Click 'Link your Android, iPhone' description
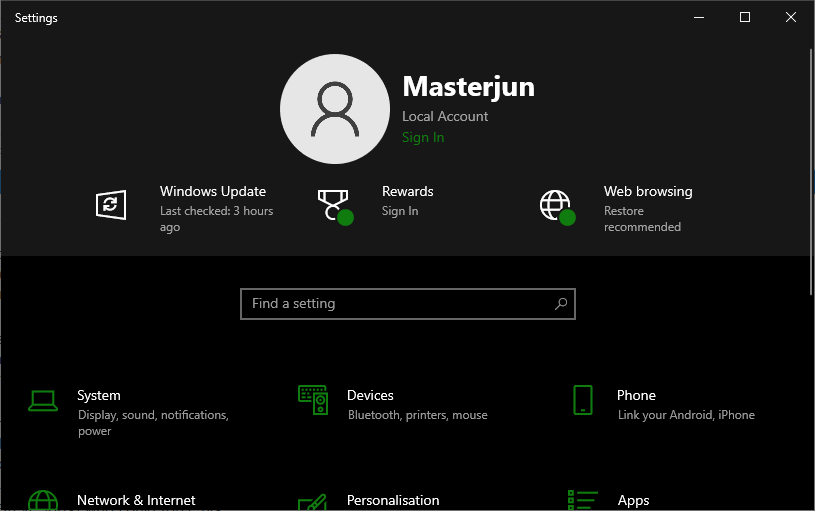 tap(686, 415)
